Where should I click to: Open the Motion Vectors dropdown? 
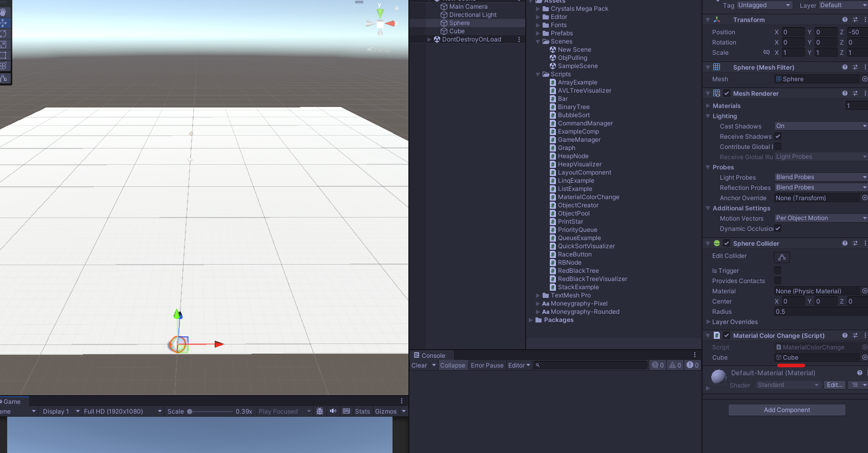pos(821,218)
